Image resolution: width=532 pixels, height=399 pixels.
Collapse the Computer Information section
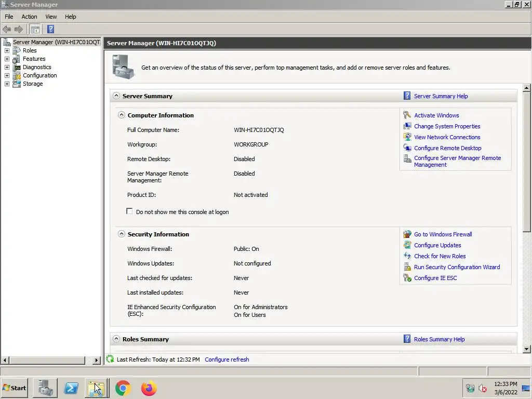(121, 115)
